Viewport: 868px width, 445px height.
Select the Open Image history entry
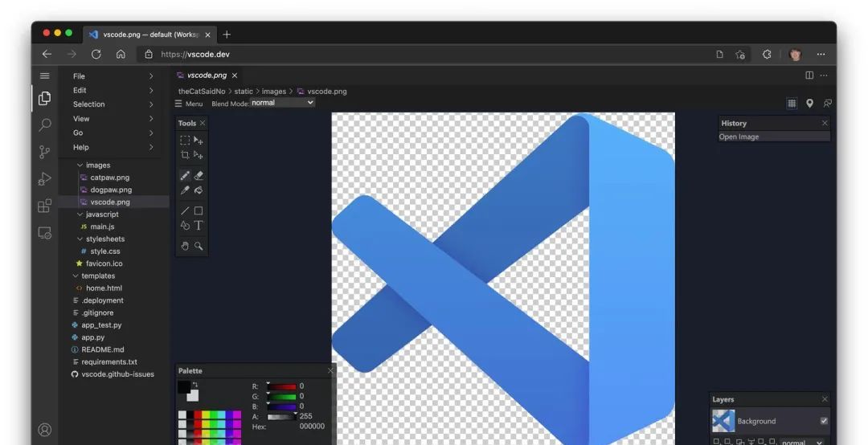(775, 137)
